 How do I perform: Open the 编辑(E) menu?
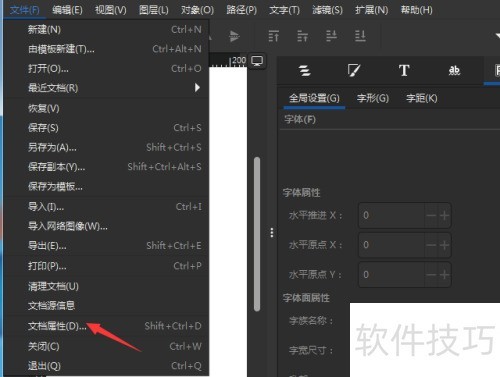67,10
